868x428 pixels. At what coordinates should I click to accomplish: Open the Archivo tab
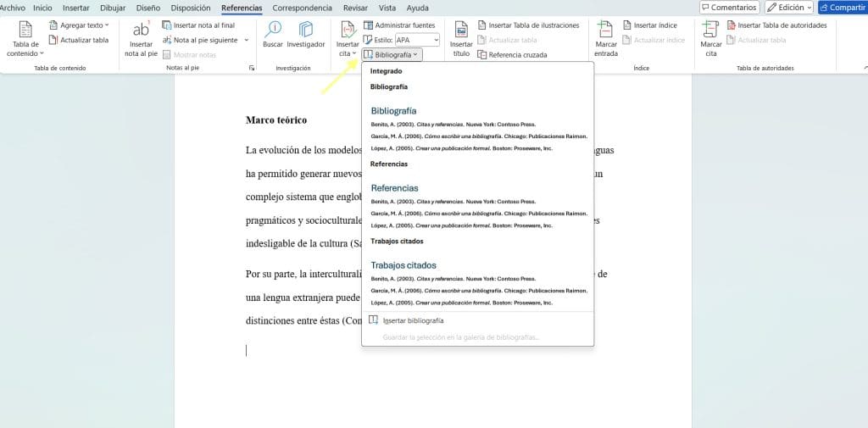pyautogui.click(x=12, y=8)
